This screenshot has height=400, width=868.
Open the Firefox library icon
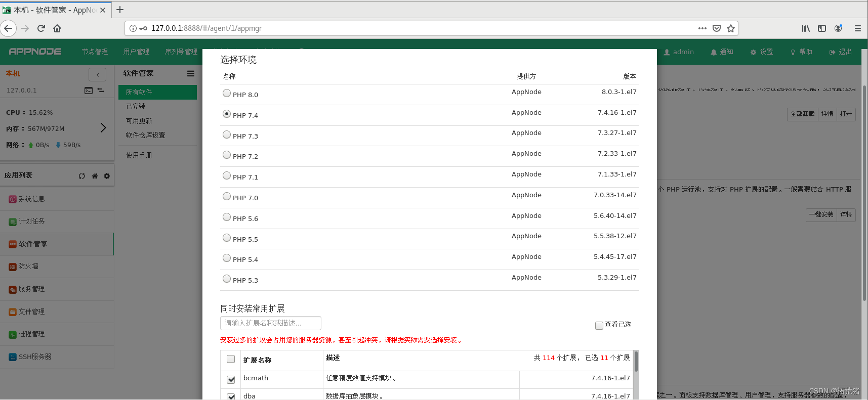[805, 28]
